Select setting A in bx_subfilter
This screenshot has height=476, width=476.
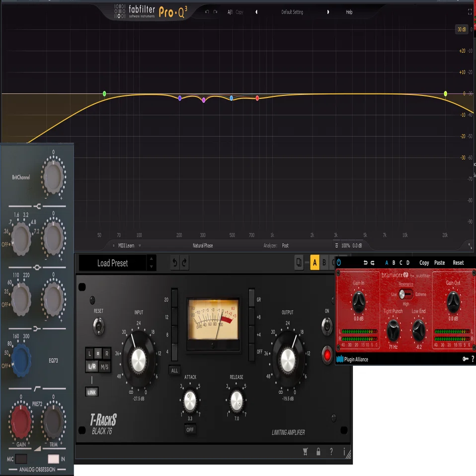pyautogui.click(x=387, y=262)
